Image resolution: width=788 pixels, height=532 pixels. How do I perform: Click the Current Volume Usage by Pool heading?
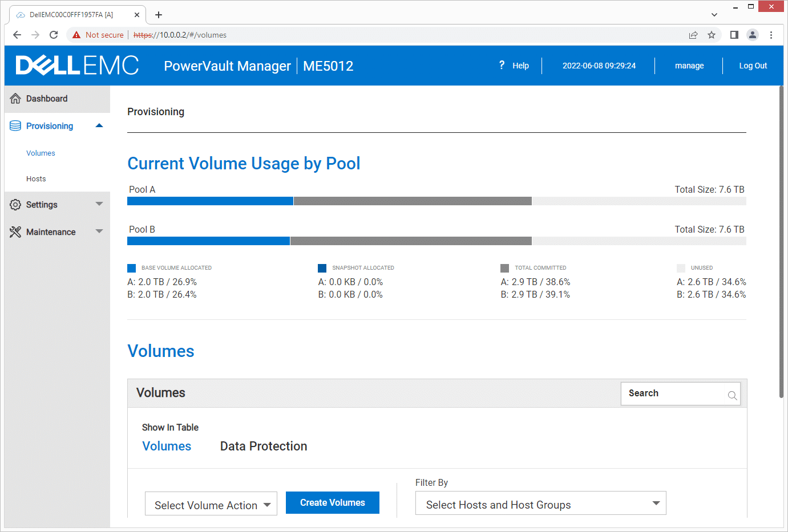pos(244,164)
